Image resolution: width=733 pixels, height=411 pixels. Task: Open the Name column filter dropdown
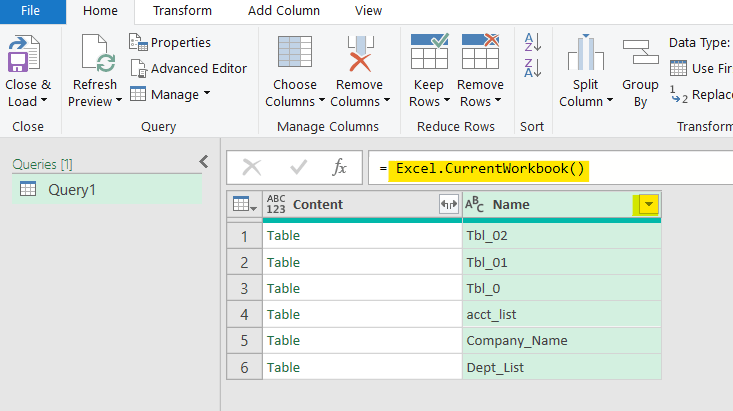point(649,204)
